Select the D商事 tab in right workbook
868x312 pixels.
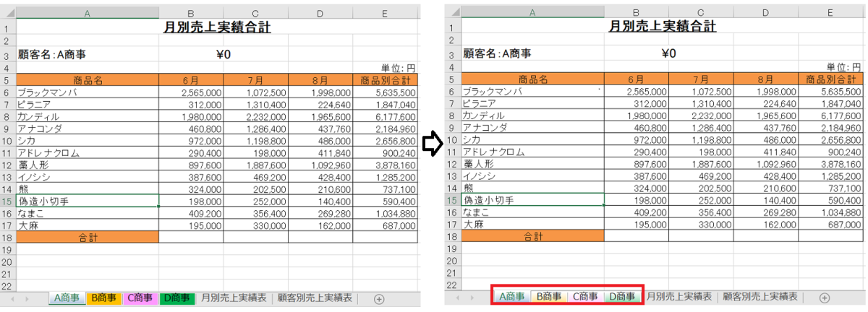pos(622,296)
